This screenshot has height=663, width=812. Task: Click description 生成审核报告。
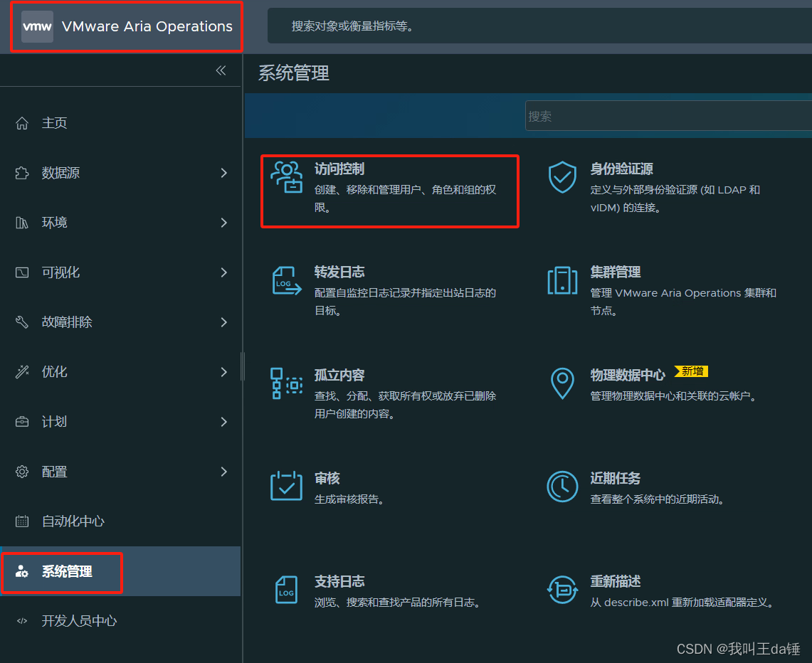click(x=349, y=499)
